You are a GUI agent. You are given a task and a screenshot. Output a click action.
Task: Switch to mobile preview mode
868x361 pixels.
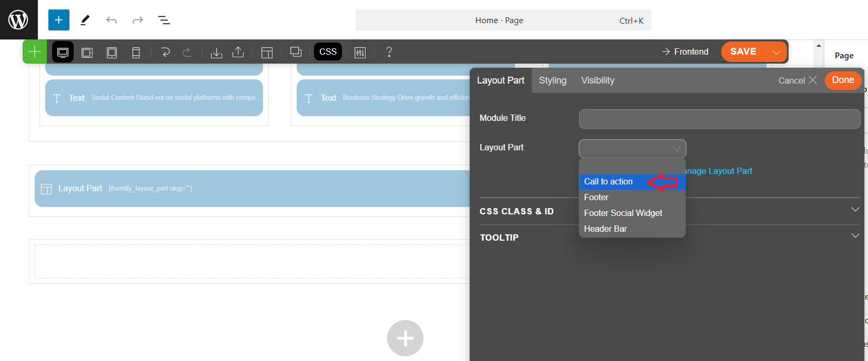pyautogui.click(x=136, y=52)
